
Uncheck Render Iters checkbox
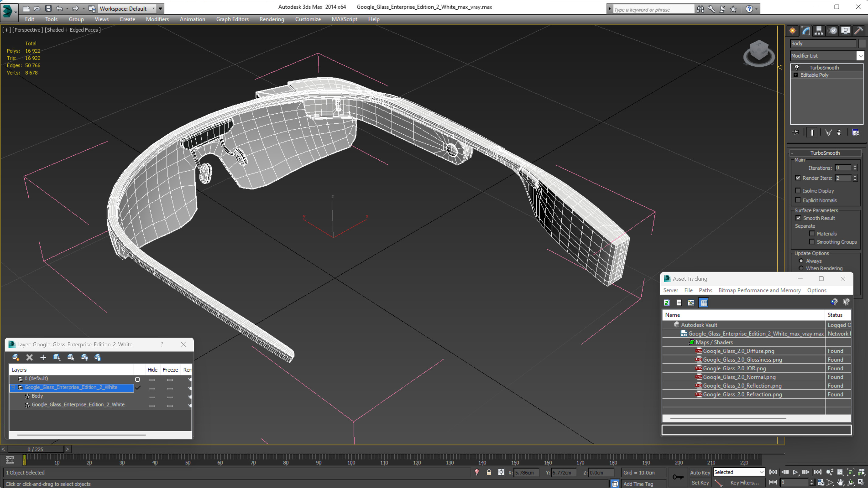pos(798,178)
